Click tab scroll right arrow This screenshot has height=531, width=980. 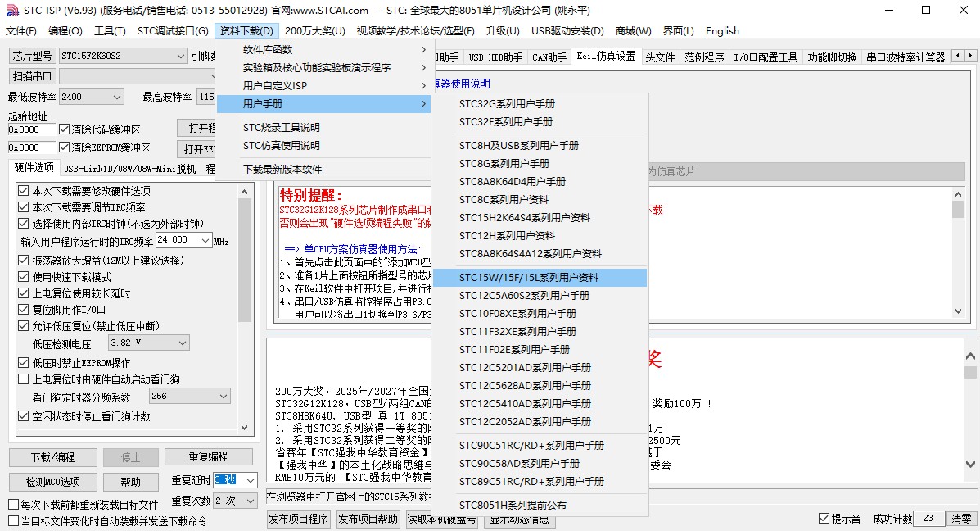[970, 56]
